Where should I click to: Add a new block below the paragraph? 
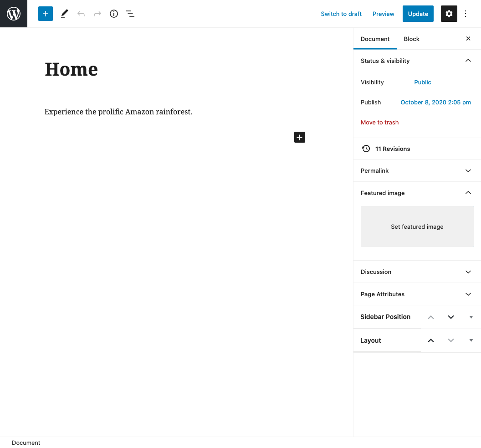(x=299, y=137)
